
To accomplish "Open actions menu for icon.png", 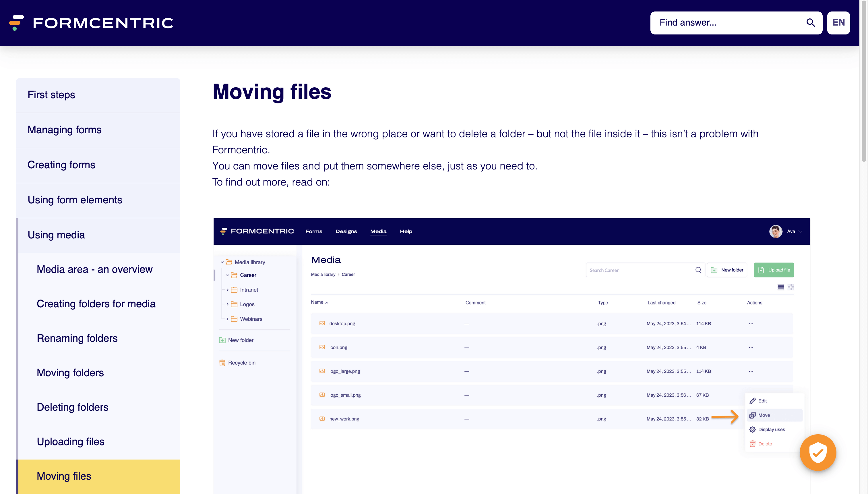I will 751,348.
